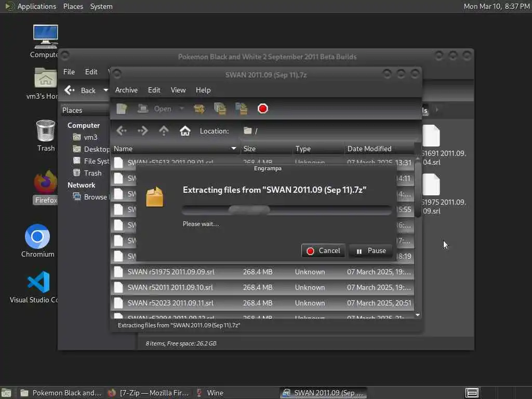Image resolution: width=532 pixels, height=399 pixels.
Task: Open the Places panel menu
Action: click(x=73, y=6)
